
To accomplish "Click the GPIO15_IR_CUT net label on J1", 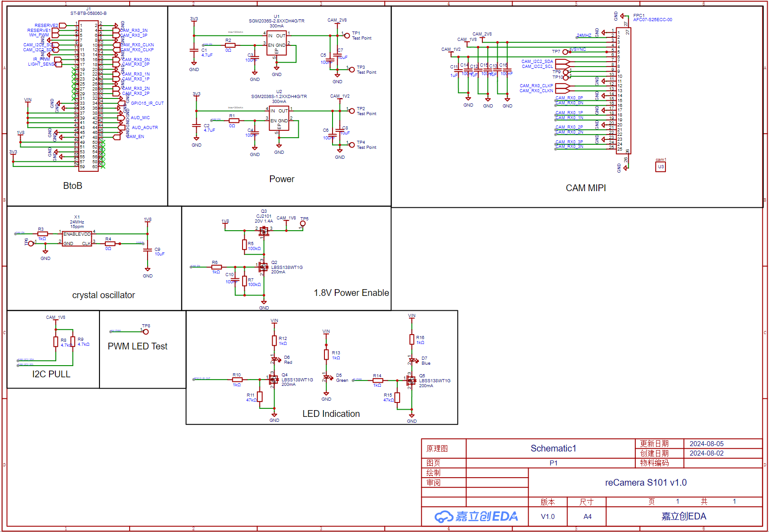I will point(147,103).
